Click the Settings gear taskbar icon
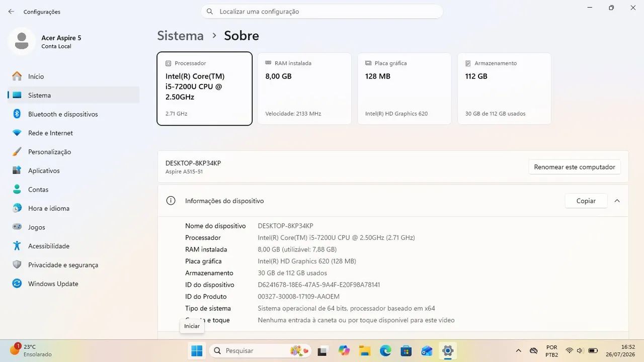The height and width of the screenshot is (362, 644). 447,350
